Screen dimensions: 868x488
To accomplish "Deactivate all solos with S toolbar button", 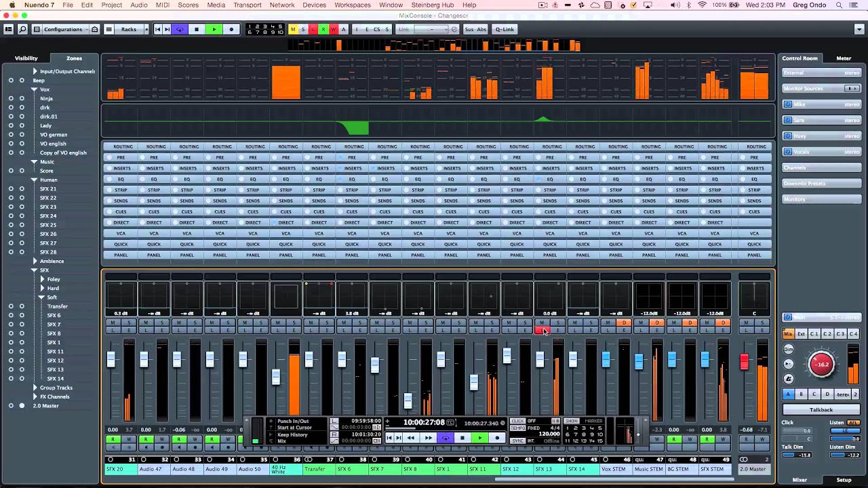I will (303, 29).
